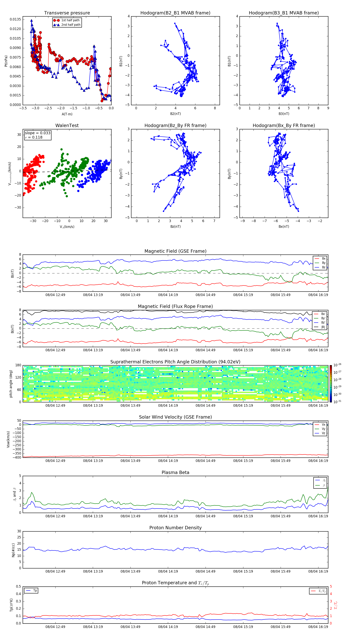Click the Vsw(km/s) axis label
The width and height of the screenshot is (351, 644).
8,439
